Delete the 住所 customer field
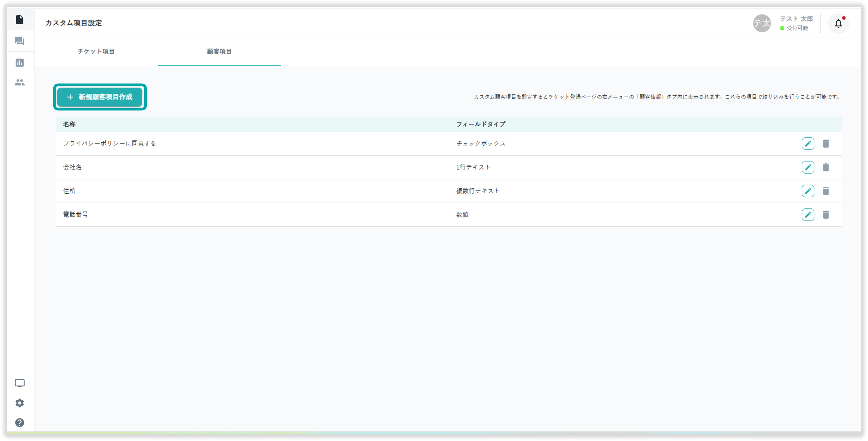Viewport: 868px width, 441px height. click(x=826, y=191)
